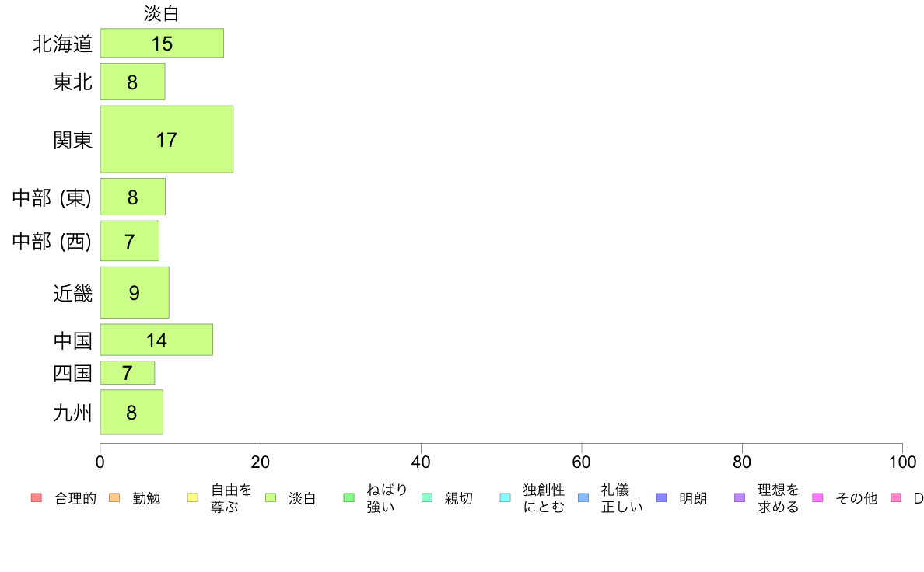924x572 pixels.
Task: Click the 淡白 column header
Action: click(x=162, y=13)
